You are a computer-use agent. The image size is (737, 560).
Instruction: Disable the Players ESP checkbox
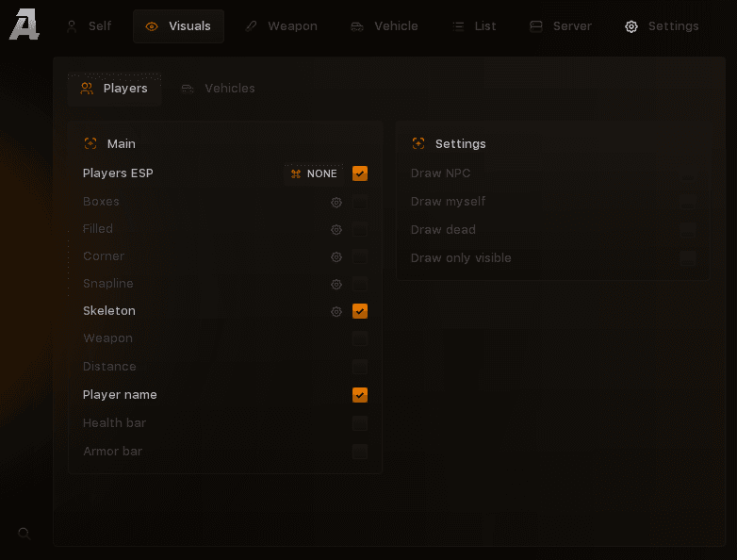coord(360,173)
